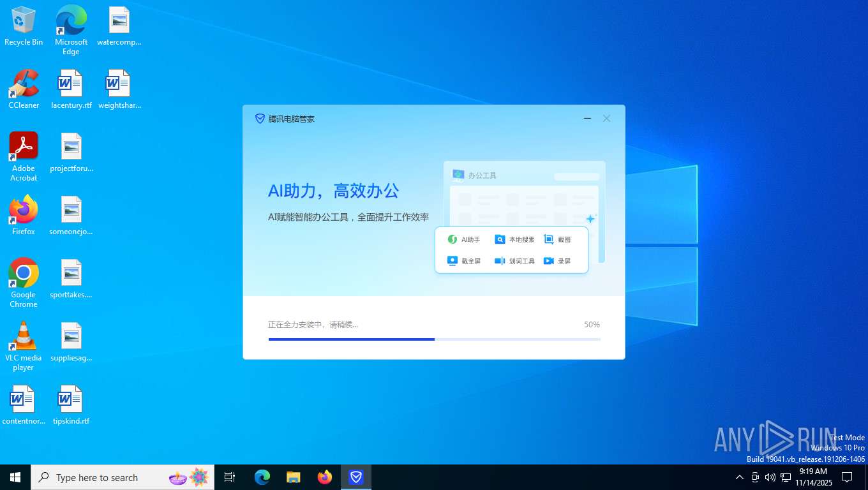Click the 截全屏 icon in the installer

[x=453, y=261]
